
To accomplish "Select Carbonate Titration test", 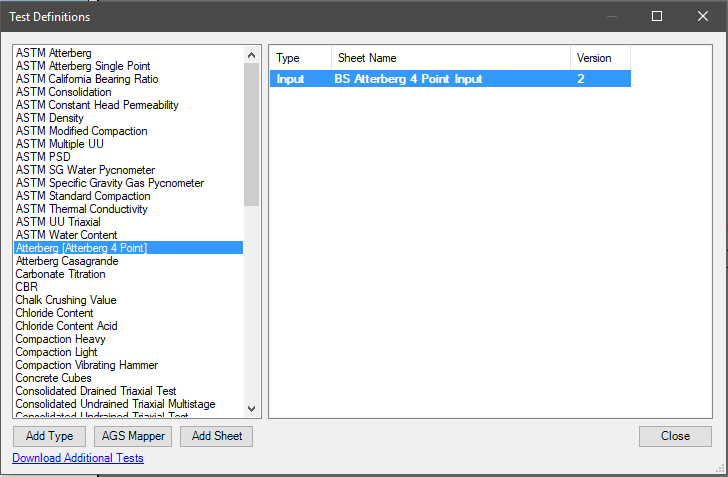I will pos(128,274).
